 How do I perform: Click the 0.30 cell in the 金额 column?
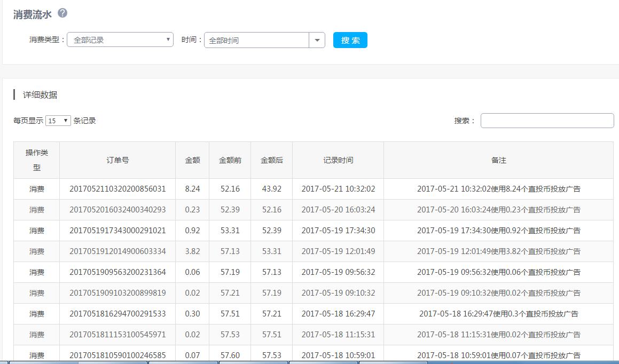193,314
